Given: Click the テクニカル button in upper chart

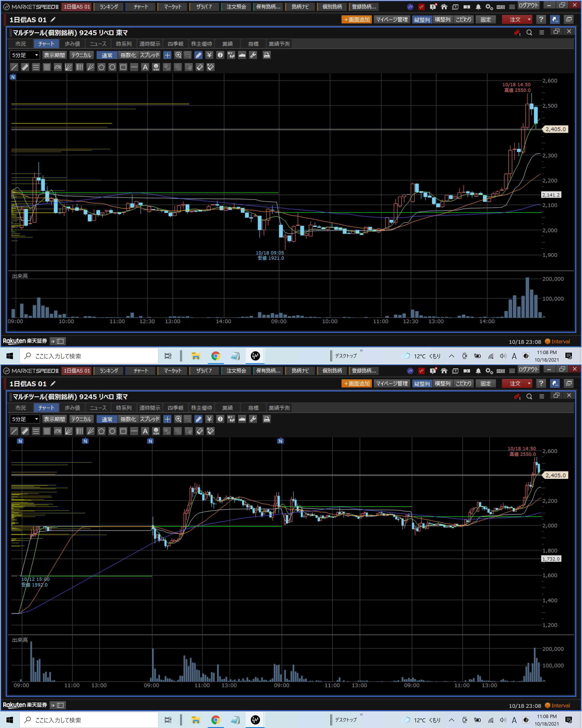Looking at the screenshot, I should (x=81, y=55).
